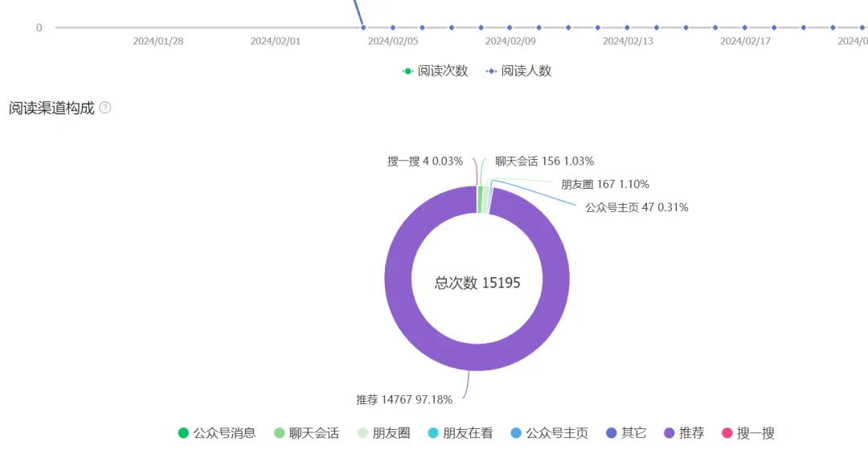Click label 朋友圈 167 1.10%
Viewport: 868px width, 470px height.
[605, 184]
